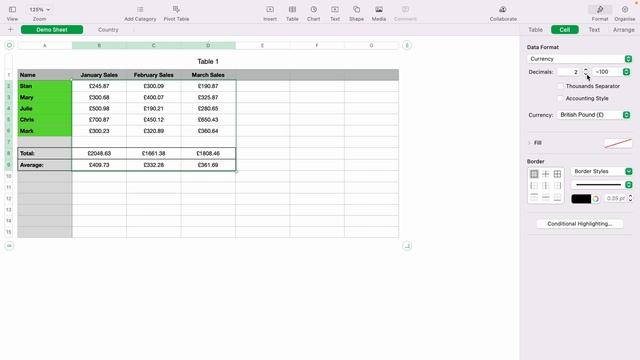This screenshot has height=360, width=640.
Task: Click the table corner resize handle
Action: point(407,246)
